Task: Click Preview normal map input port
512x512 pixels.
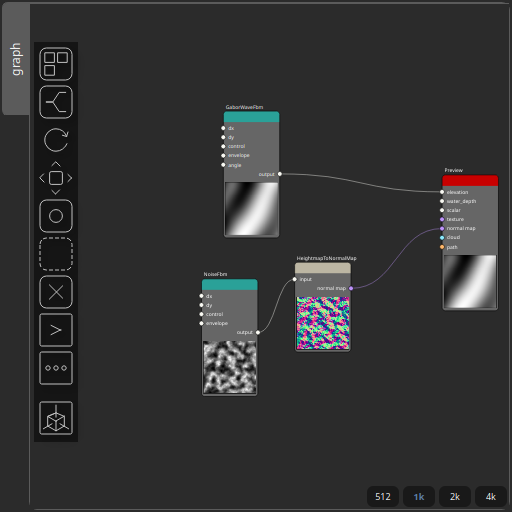Action: 442,228
